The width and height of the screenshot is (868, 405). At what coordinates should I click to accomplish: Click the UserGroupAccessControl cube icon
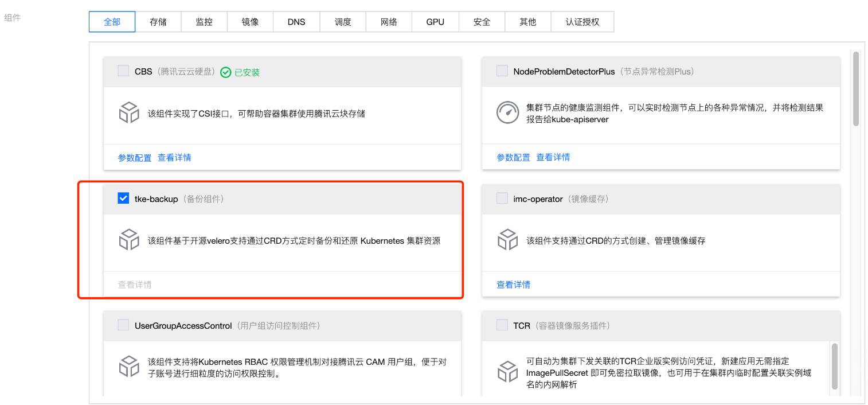click(x=129, y=366)
